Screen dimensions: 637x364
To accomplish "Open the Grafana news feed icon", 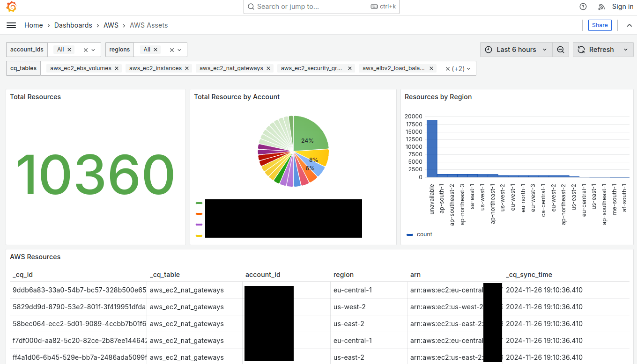I will click(601, 7).
